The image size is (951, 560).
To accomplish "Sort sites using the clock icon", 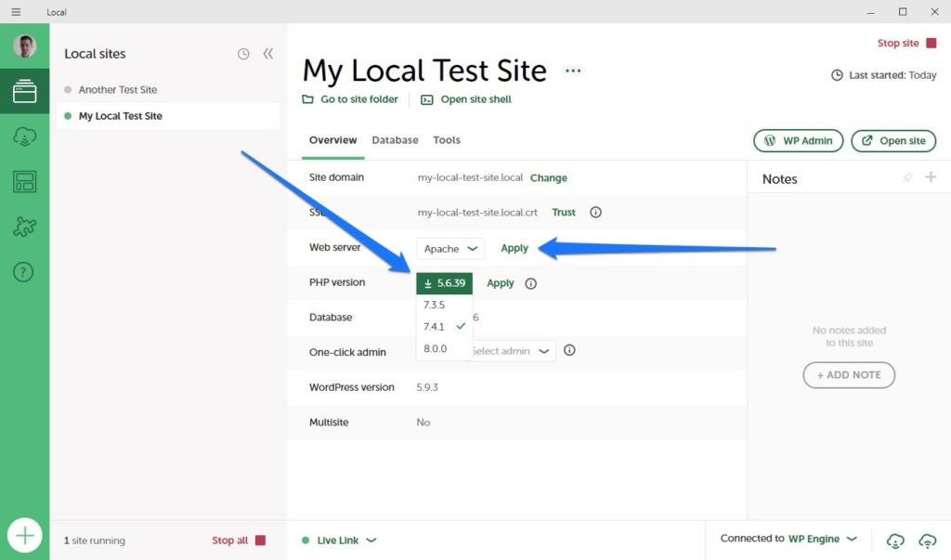I will [x=243, y=54].
